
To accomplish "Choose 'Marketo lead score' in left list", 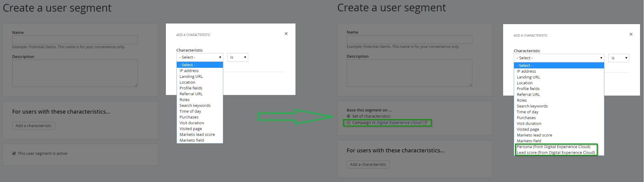I will pyautogui.click(x=197, y=135).
